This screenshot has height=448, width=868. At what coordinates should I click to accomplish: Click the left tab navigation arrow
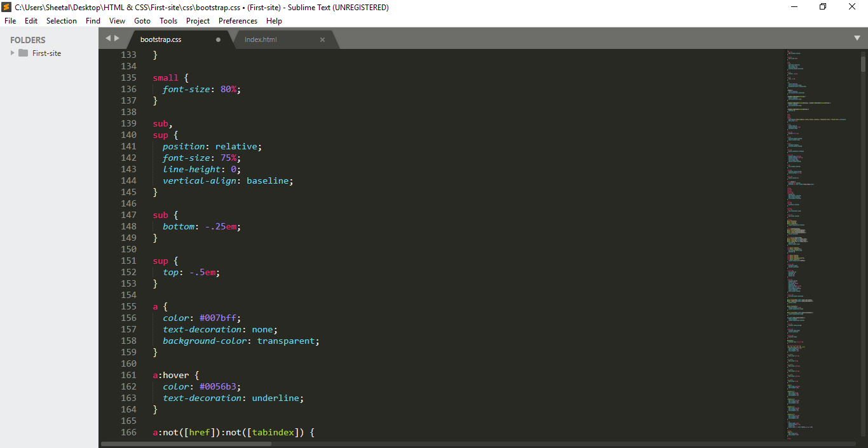(108, 38)
